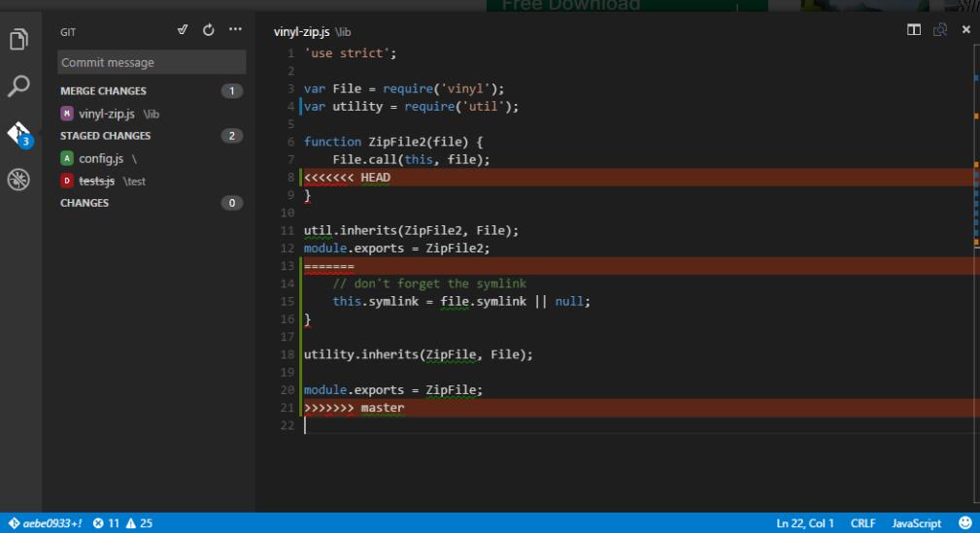Click the Commit message input field
Viewport: 980px width, 533px height.
(x=152, y=62)
